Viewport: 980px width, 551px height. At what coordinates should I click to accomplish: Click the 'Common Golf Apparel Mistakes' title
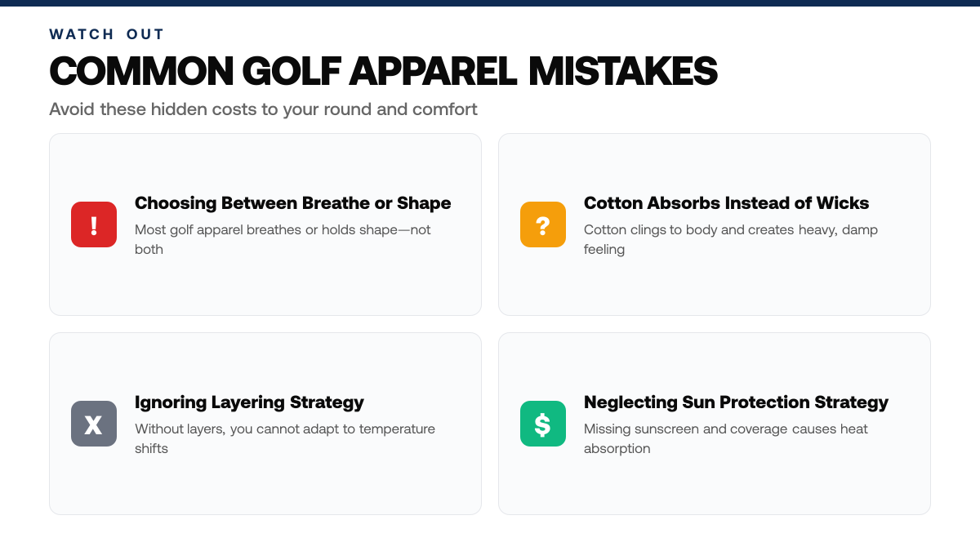383,72
